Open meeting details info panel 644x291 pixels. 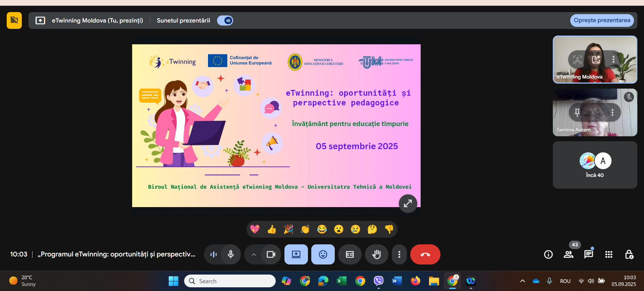tap(548, 254)
